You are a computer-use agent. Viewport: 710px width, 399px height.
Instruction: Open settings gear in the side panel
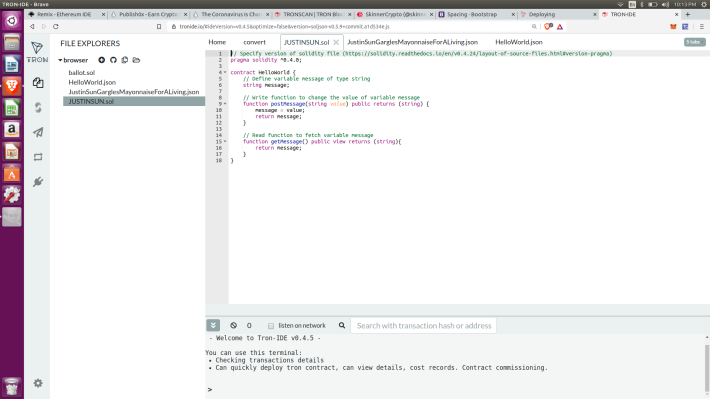[38, 383]
